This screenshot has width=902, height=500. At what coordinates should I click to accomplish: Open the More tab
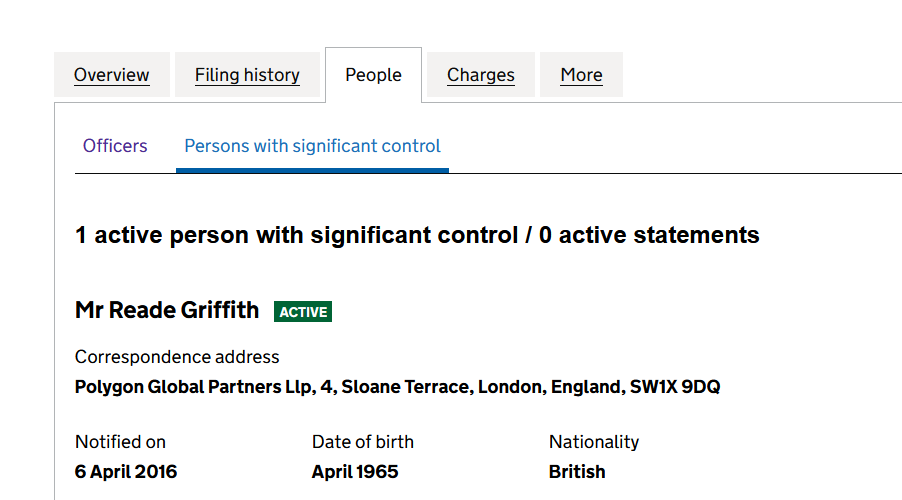[581, 75]
